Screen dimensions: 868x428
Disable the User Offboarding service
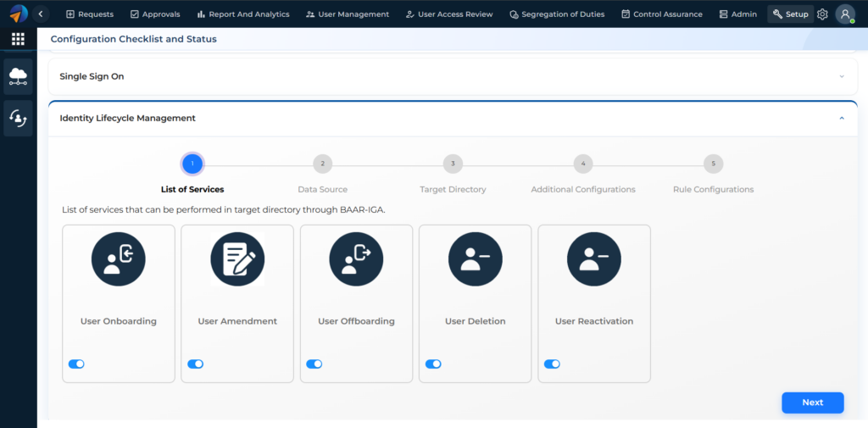click(x=314, y=364)
